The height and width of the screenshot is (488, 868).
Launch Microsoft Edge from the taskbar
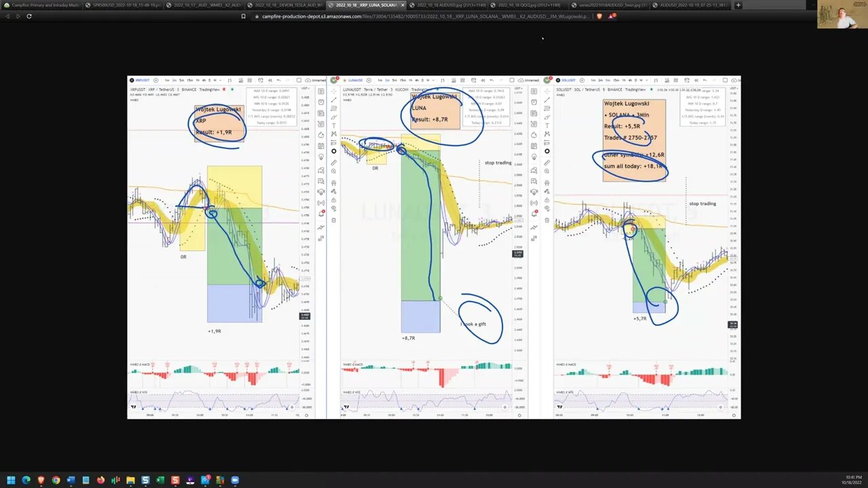point(26,480)
